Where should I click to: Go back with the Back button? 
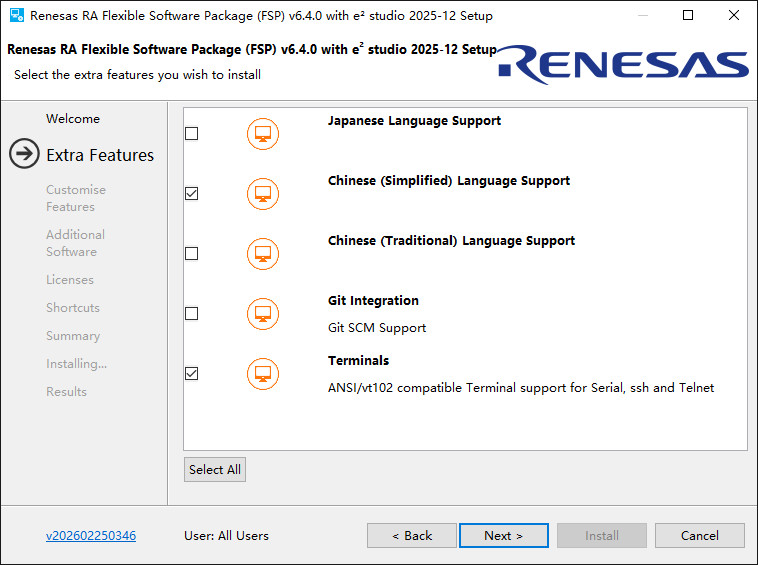point(412,536)
